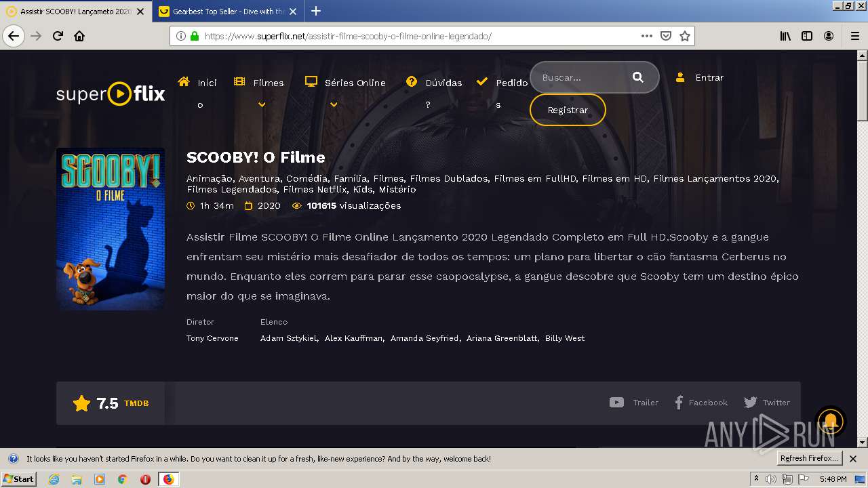Open the Filmes Netflix category link

(x=315, y=189)
